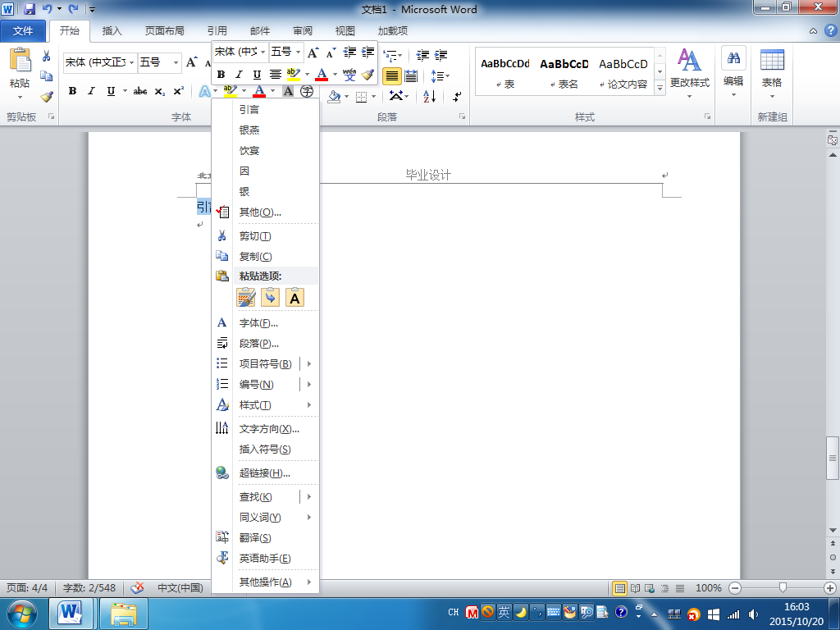
Task: Choose 字体(F)... from the context menu
Action: tap(265, 323)
